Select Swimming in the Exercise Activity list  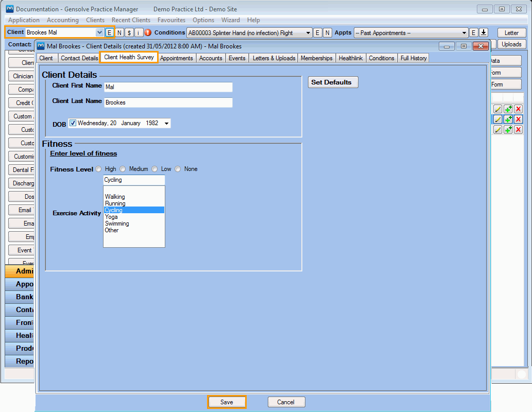[x=118, y=223]
